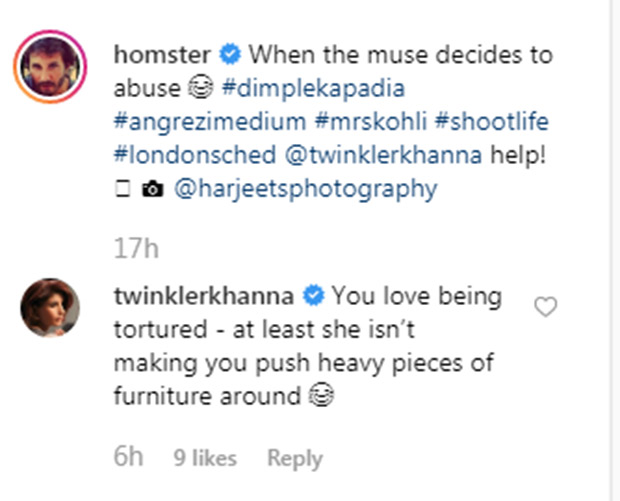Like twinklerkhanna's comment with the heart icon
Image resolution: width=620 pixels, height=501 pixels.
click(x=545, y=308)
